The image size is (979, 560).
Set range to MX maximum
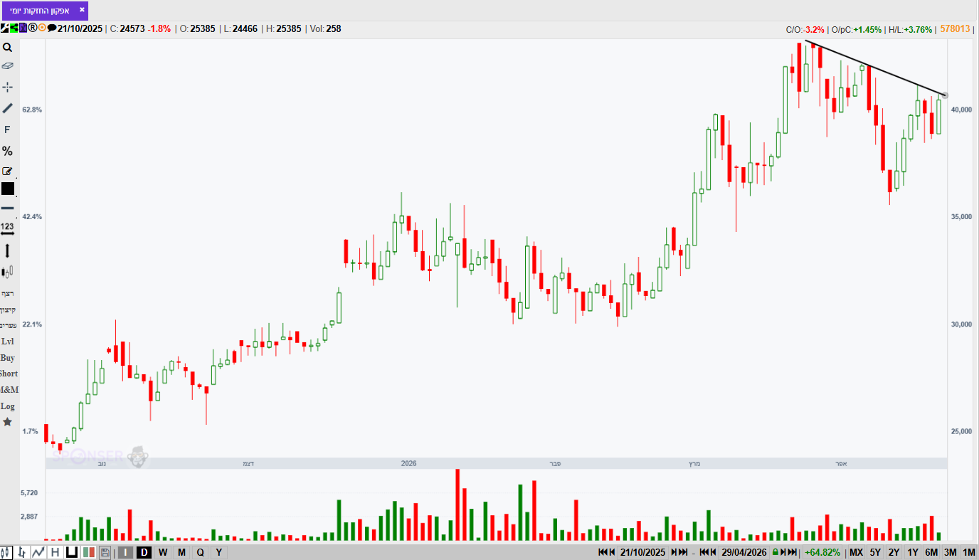(856, 552)
